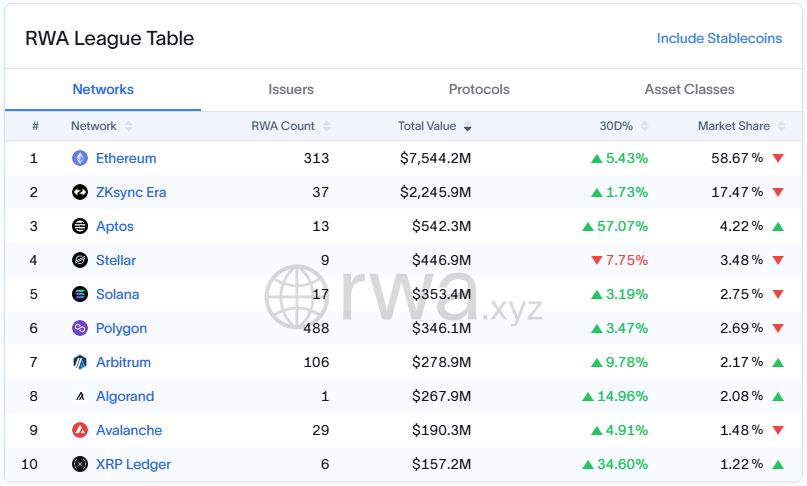
Task: Click Ethereum 58.67% market share
Action: point(737,158)
